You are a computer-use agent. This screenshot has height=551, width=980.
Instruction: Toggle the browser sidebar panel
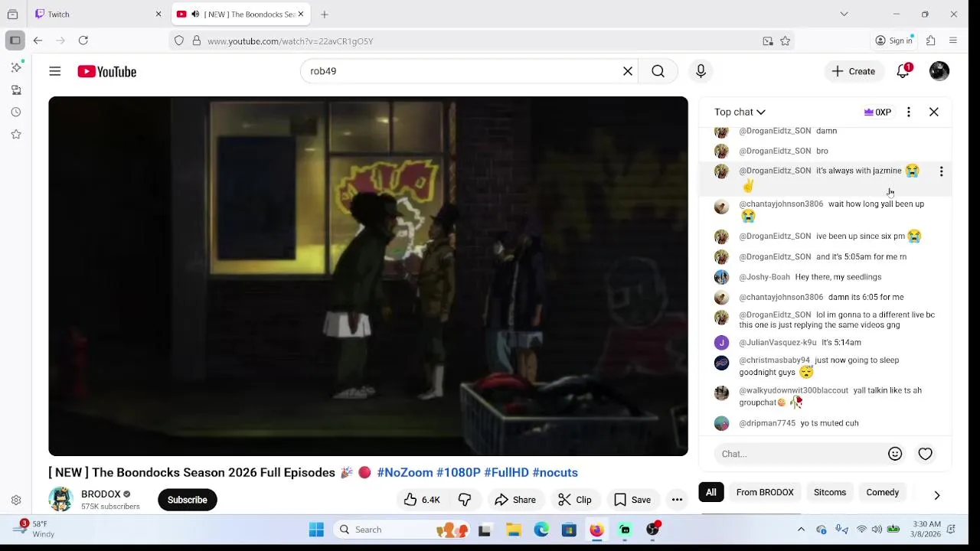click(15, 41)
